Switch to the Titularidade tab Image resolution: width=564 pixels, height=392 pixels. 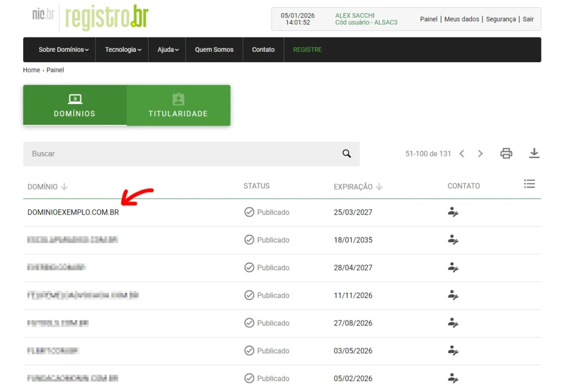[178, 105]
